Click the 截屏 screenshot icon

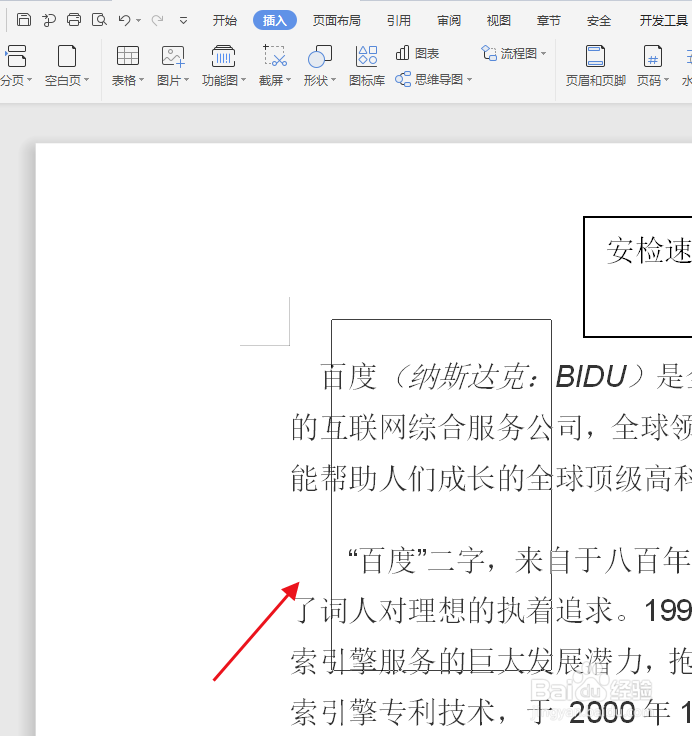pos(275,56)
